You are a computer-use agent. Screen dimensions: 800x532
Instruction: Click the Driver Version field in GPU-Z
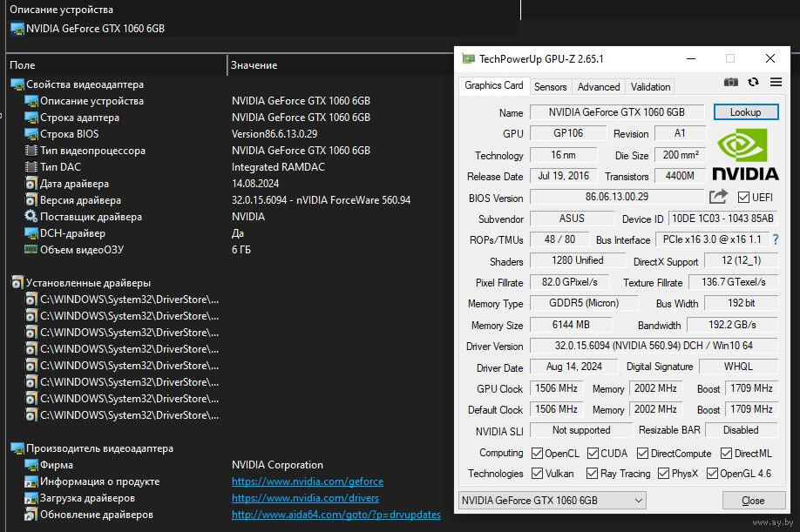[654, 346]
